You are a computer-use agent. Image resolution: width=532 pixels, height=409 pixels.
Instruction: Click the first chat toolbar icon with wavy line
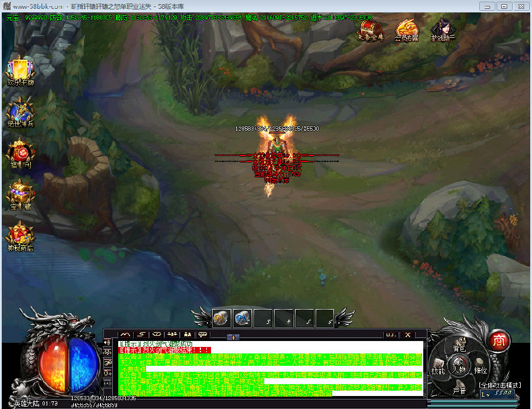click(x=125, y=335)
